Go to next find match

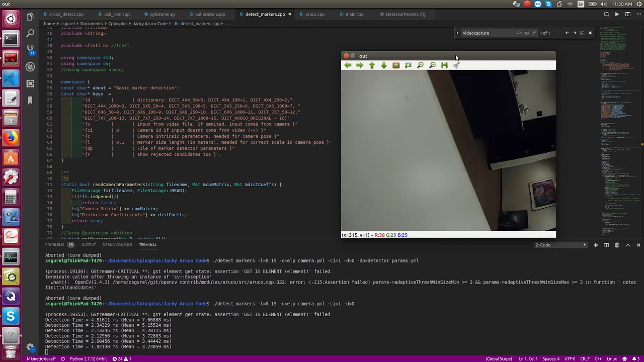point(575,33)
